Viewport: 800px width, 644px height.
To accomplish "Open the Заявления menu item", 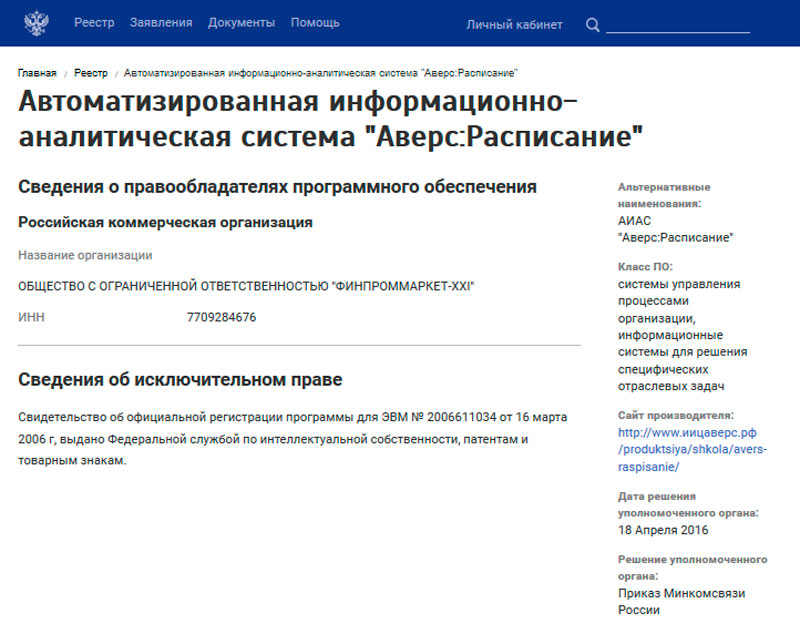I will click(161, 23).
